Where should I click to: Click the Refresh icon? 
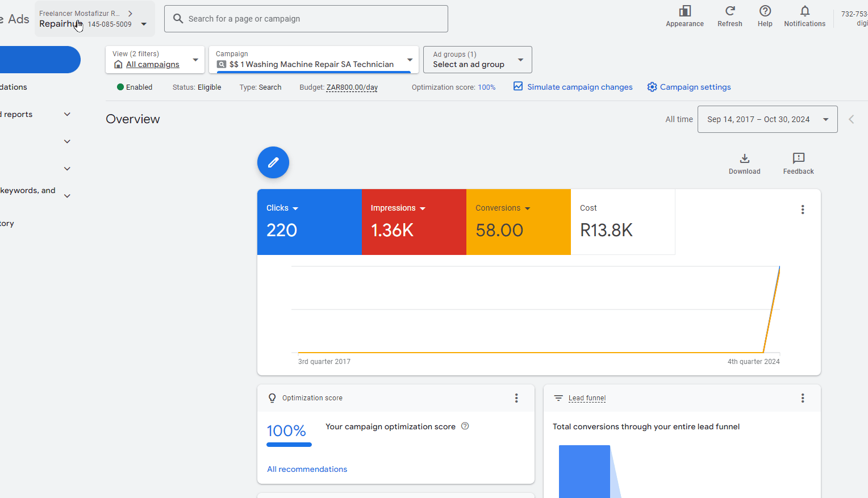coord(729,11)
